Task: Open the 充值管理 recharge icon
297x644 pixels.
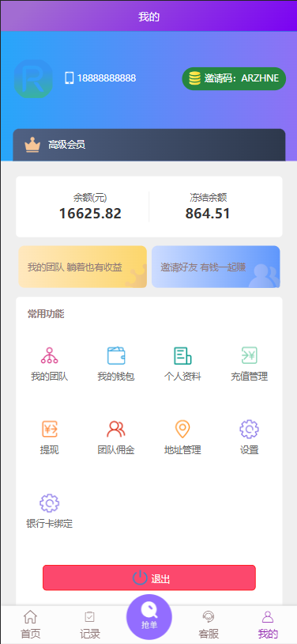Action: 249,356
